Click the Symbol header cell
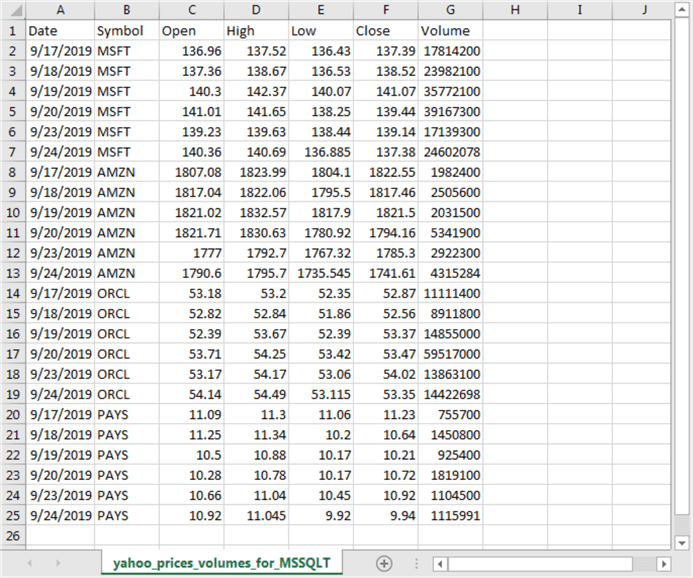This screenshot has width=693, height=578. [126, 30]
